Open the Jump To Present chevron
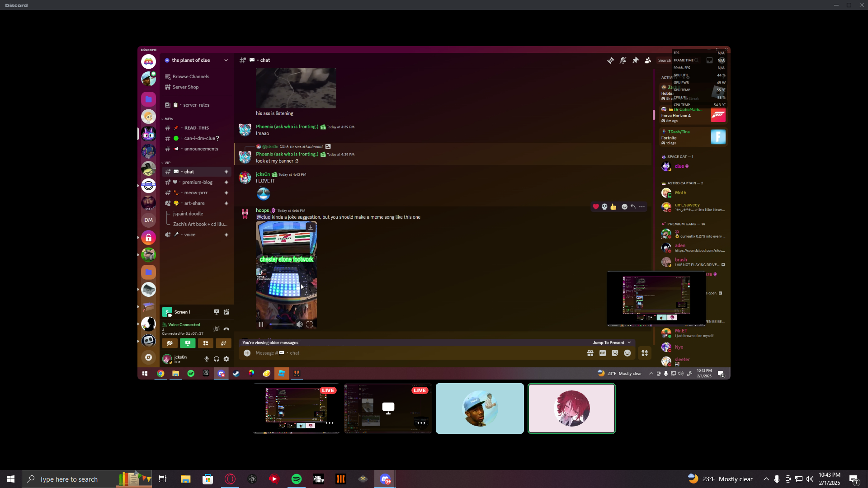 pos(629,343)
